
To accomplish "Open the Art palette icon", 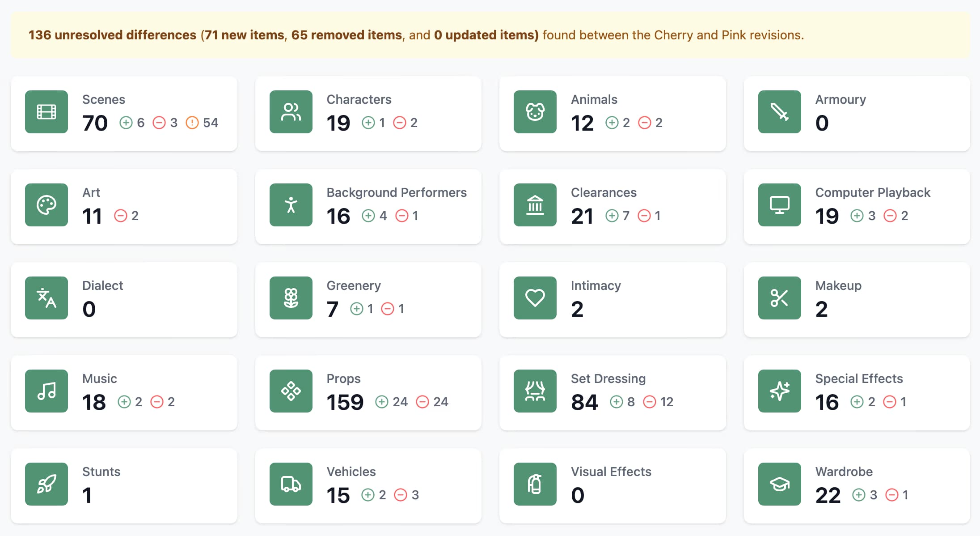I will click(x=46, y=205).
